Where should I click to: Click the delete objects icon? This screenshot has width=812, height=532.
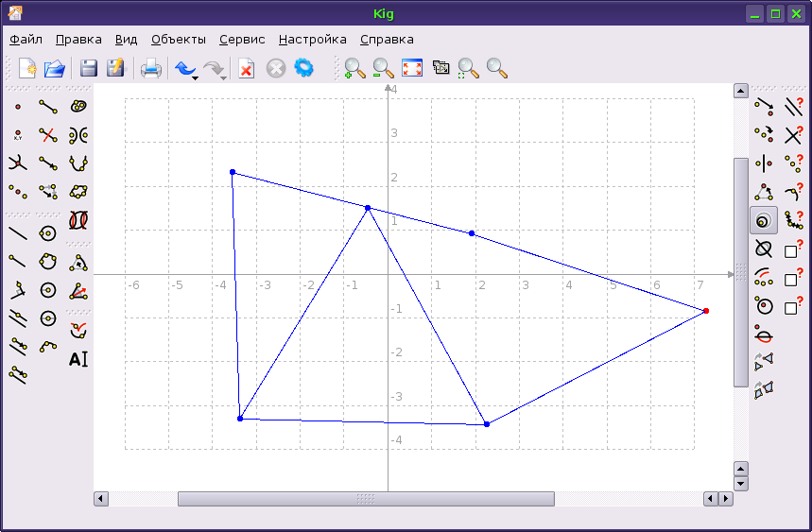(x=246, y=68)
